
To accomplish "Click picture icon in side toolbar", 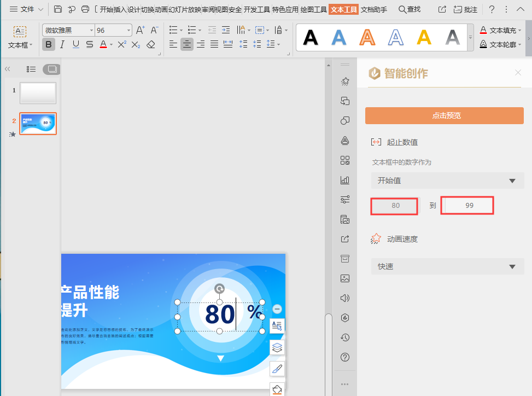I will [345, 278].
